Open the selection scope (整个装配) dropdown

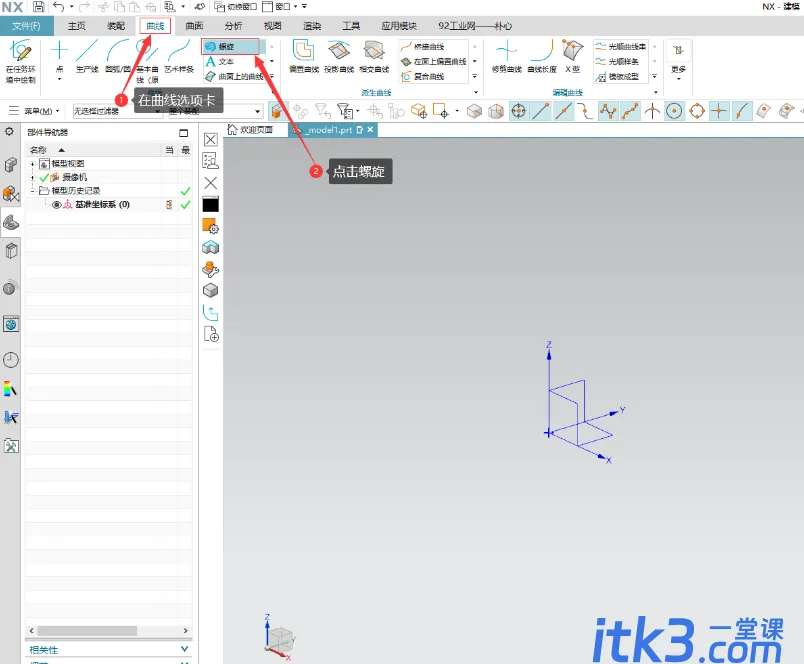point(215,111)
